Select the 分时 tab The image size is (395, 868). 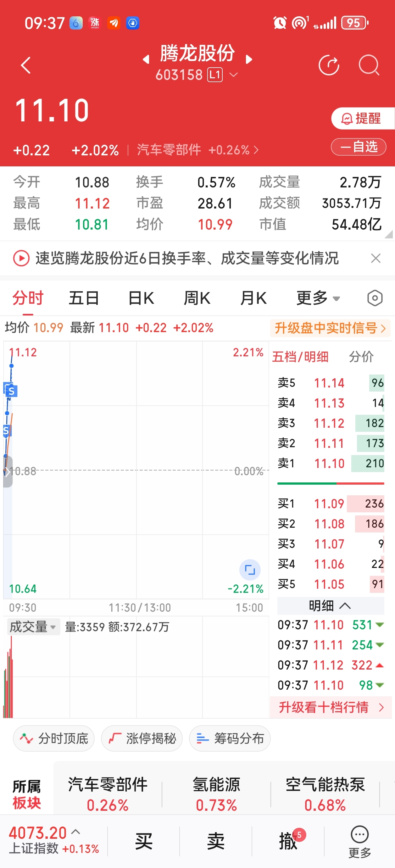click(x=28, y=298)
